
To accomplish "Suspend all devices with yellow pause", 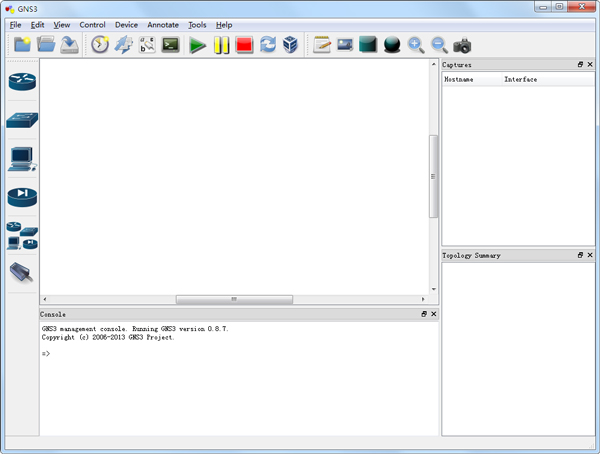I will [222, 45].
